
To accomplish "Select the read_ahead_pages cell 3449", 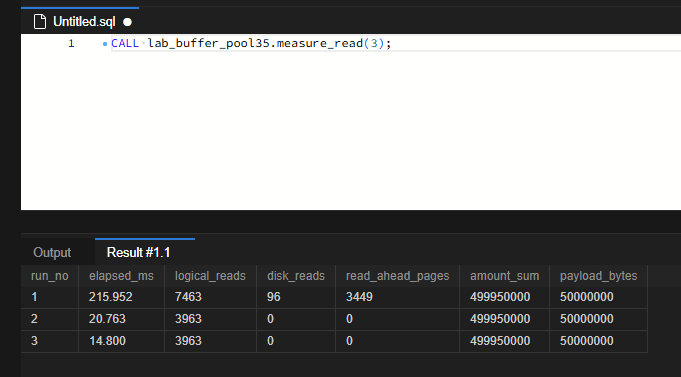I will (x=397, y=298).
